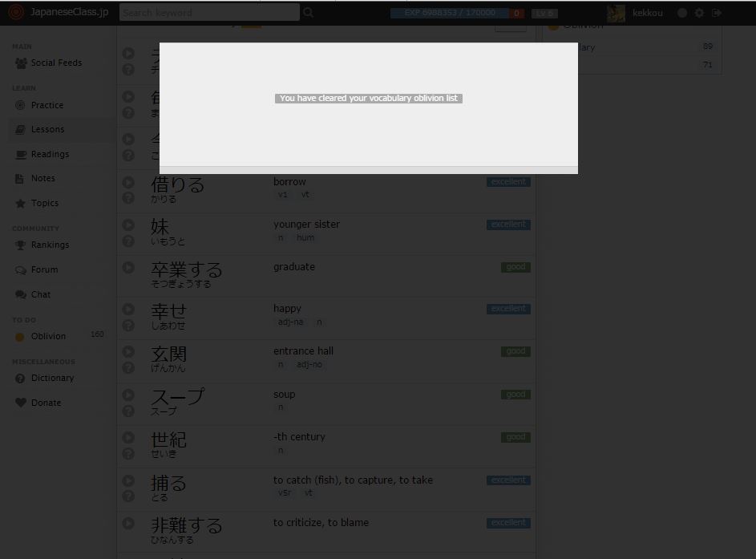The height and width of the screenshot is (559, 756).
Task: Open Practice in sidebar
Action: (x=46, y=105)
